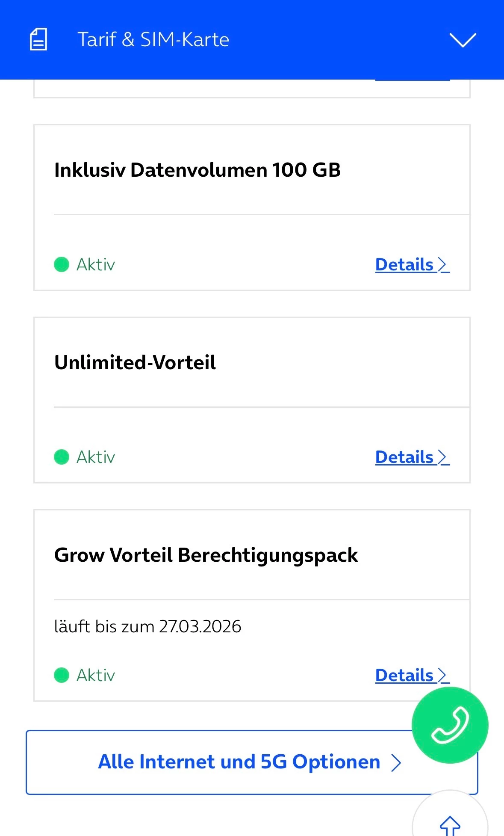504x836 pixels.
Task: Click arrow icon on Alle Internet Optionen button
Action: pyautogui.click(x=396, y=762)
